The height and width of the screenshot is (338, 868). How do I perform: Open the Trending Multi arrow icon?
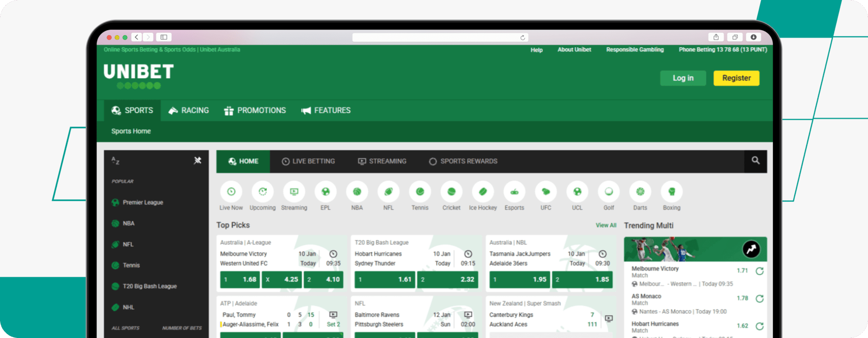click(751, 249)
